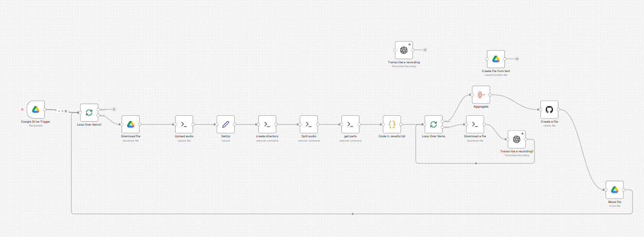The width and height of the screenshot is (644, 237).
Task: Open the Transcribe a recording1 node
Action: pyautogui.click(x=517, y=139)
